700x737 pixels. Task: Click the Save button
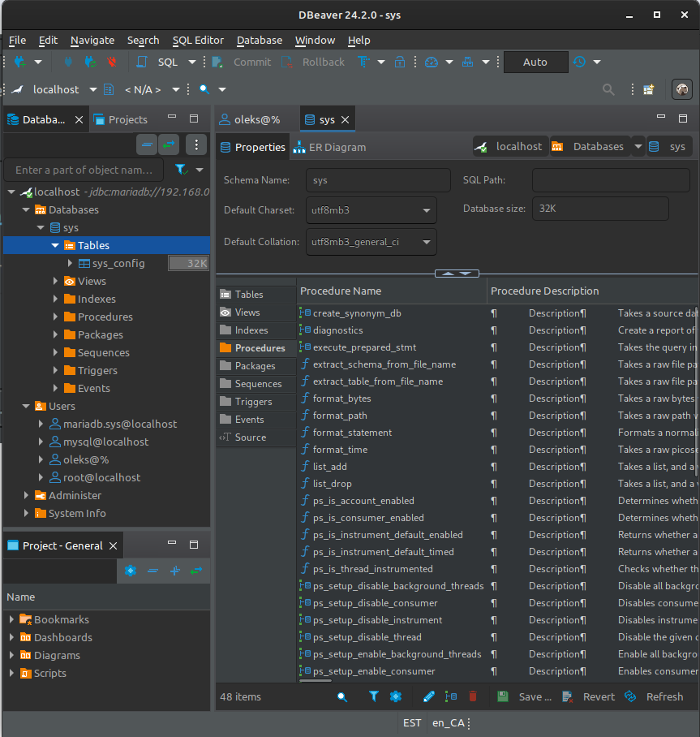click(x=524, y=696)
